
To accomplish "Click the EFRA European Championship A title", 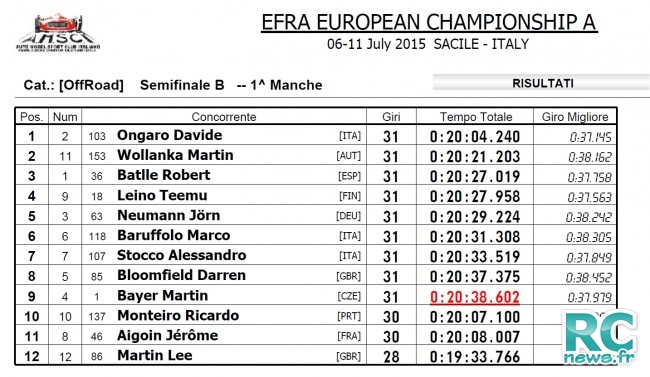I will 429,22.
